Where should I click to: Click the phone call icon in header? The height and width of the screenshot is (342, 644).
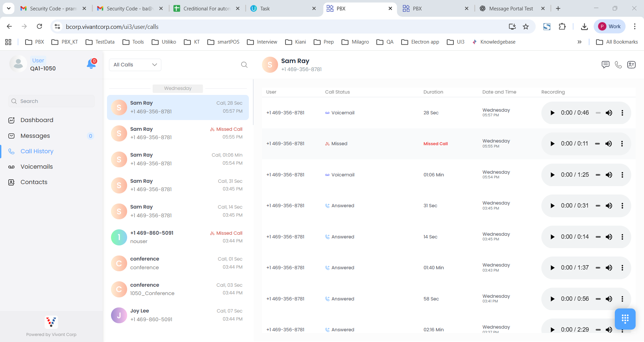[x=618, y=65]
